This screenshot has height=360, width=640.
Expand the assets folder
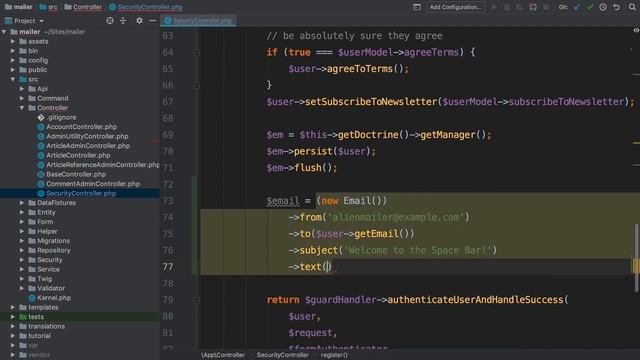pos(13,42)
